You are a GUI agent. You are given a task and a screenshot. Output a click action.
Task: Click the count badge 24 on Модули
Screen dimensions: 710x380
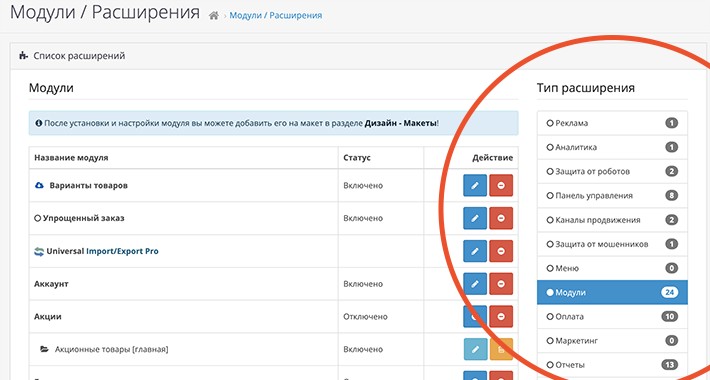(x=670, y=293)
